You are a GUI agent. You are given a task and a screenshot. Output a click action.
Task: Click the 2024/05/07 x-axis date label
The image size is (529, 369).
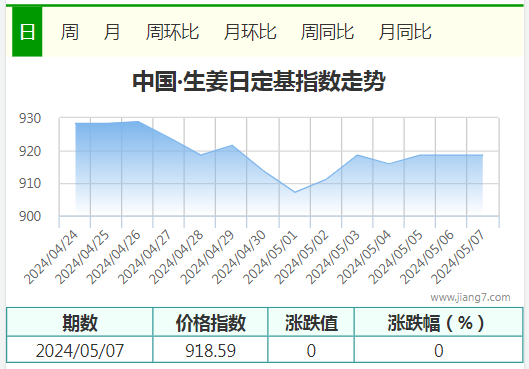[458, 257]
